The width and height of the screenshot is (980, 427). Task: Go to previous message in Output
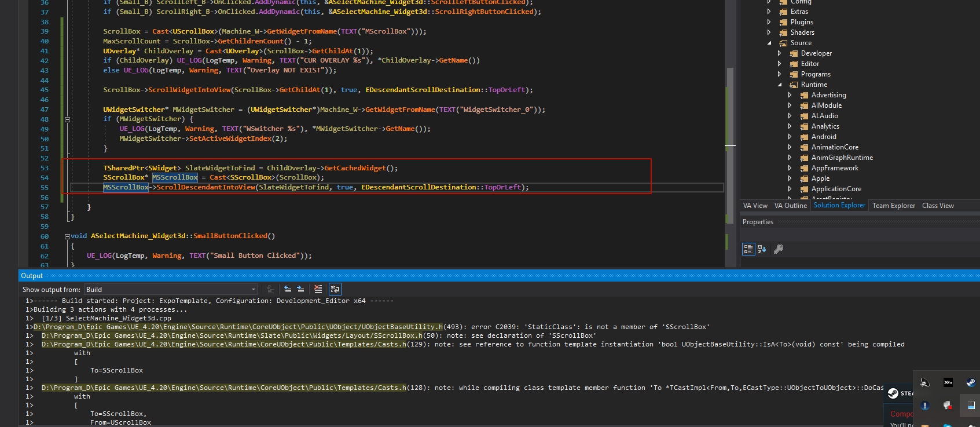288,289
